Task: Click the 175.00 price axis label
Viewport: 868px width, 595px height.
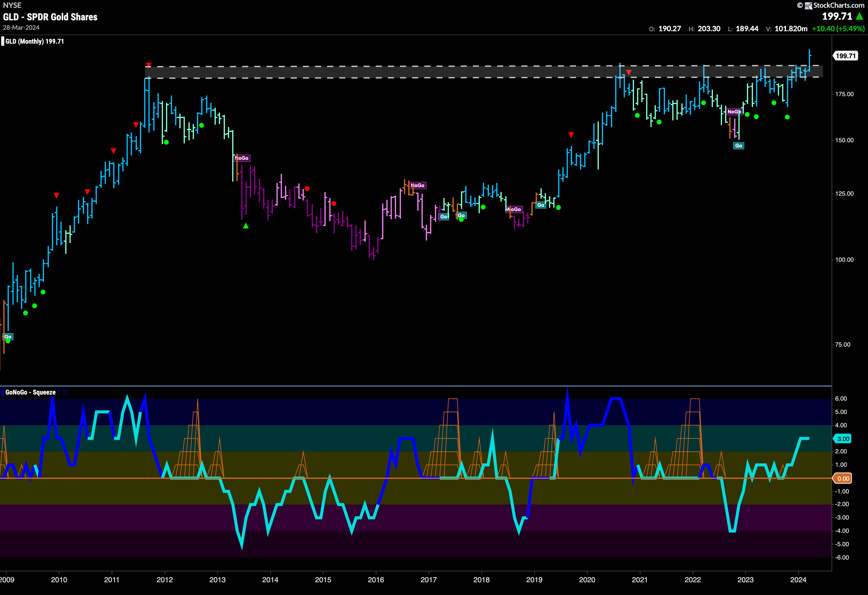Action: (x=844, y=94)
